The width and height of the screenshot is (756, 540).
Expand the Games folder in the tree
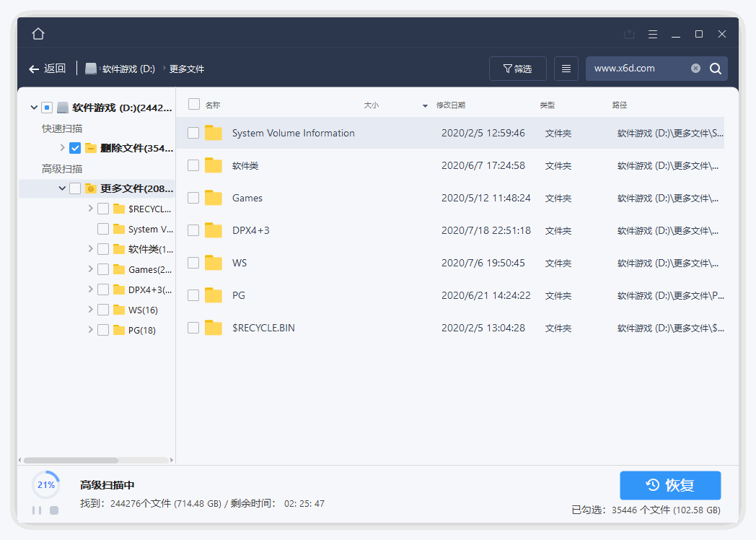tap(89, 269)
